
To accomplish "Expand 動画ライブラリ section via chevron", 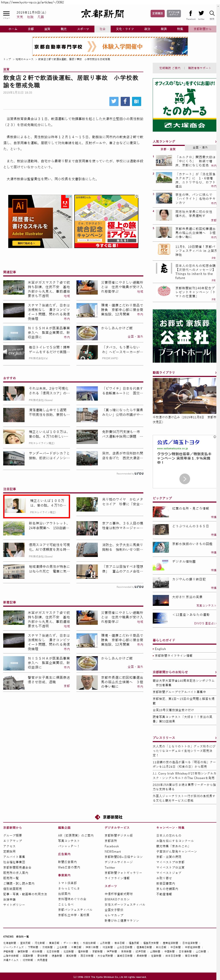I will (216, 372).
